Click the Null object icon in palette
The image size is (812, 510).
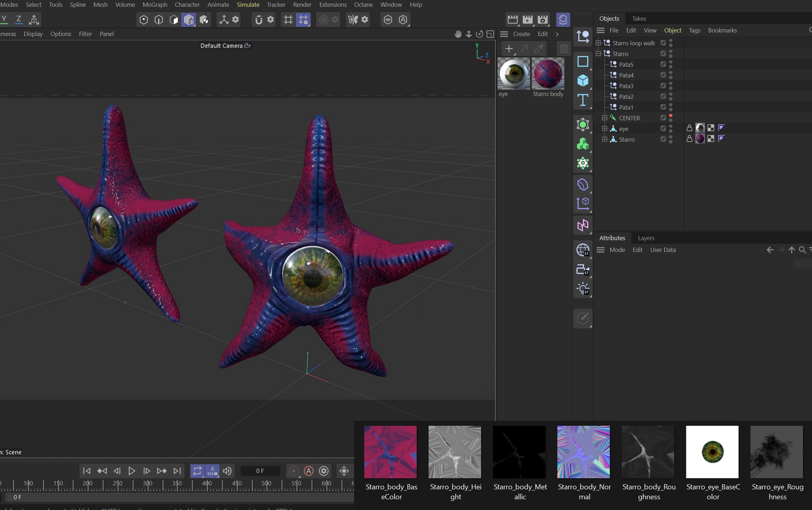583,36
